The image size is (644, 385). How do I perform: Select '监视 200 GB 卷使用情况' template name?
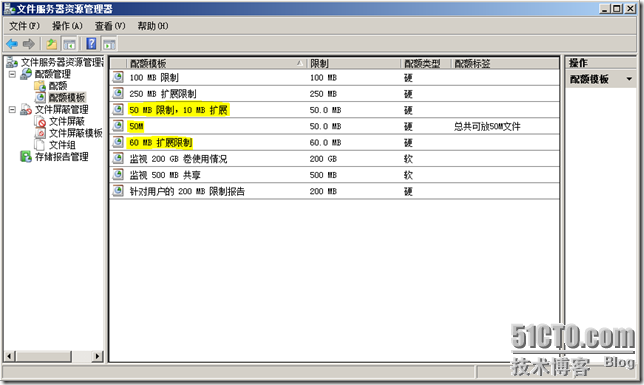[x=178, y=159]
